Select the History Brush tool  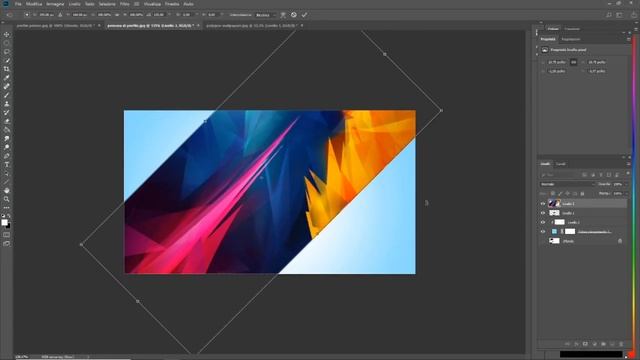7,113
